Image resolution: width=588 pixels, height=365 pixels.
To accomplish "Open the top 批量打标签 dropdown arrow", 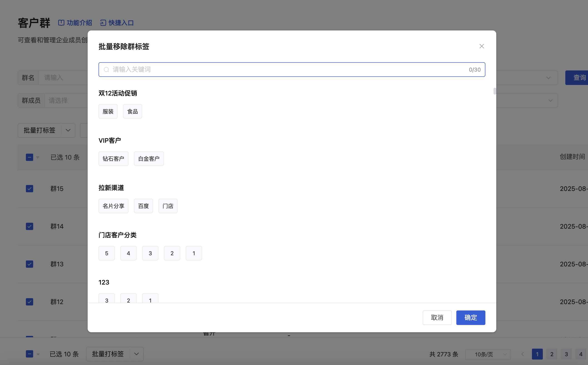I will (x=68, y=130).
